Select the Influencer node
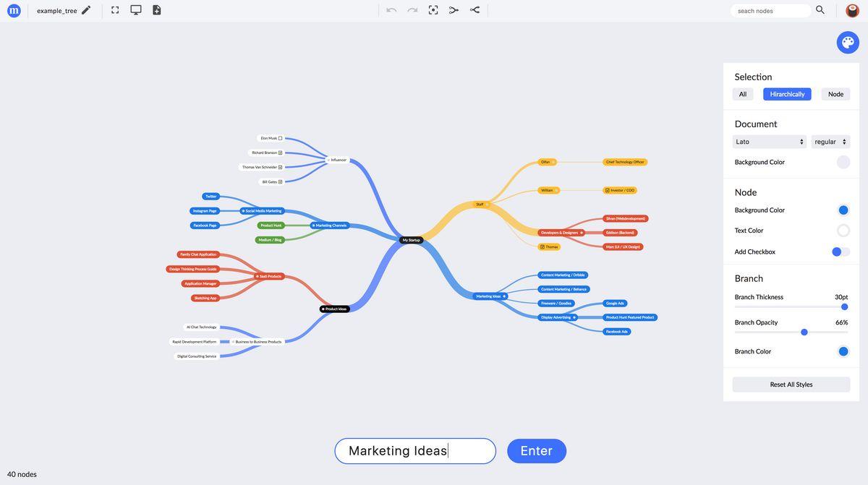 click(338, 160)
